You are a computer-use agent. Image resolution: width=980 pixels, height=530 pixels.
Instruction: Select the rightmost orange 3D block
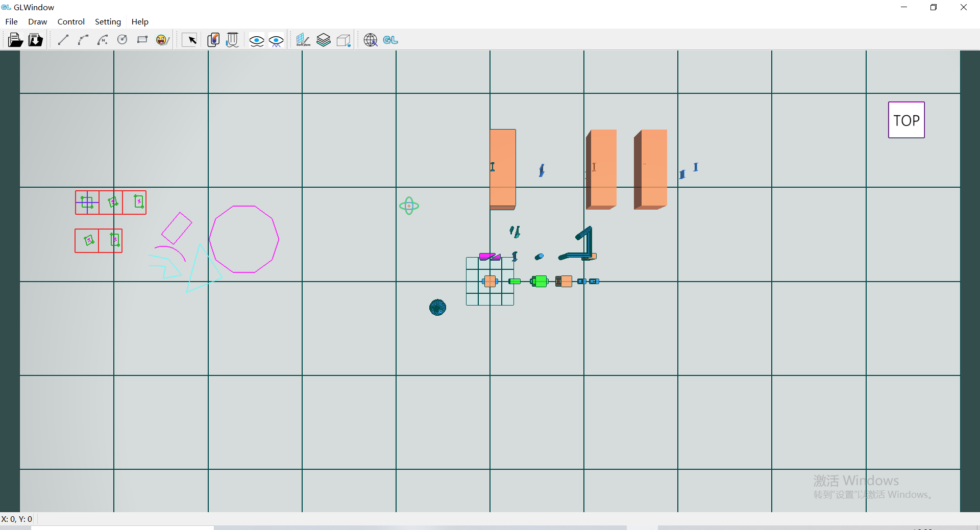point(650,169)
